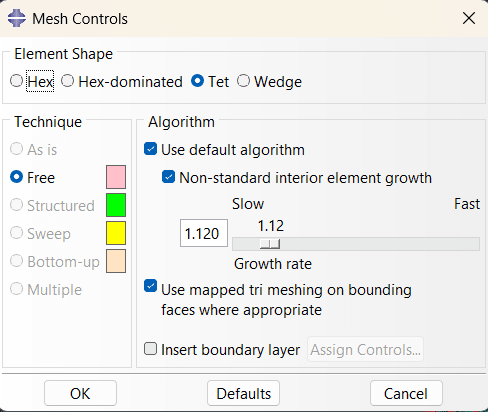Screen dimensions: 488x412
Task: Reset settings with Defaults button
Action: click(243, 393)
